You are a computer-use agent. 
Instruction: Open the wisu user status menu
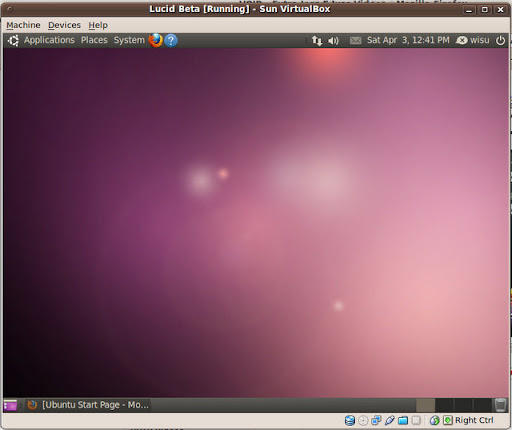pos(472,40)
